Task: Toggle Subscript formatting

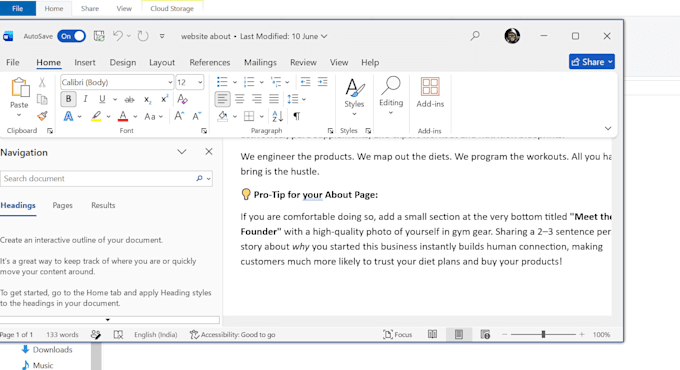Action: point(147,99)
